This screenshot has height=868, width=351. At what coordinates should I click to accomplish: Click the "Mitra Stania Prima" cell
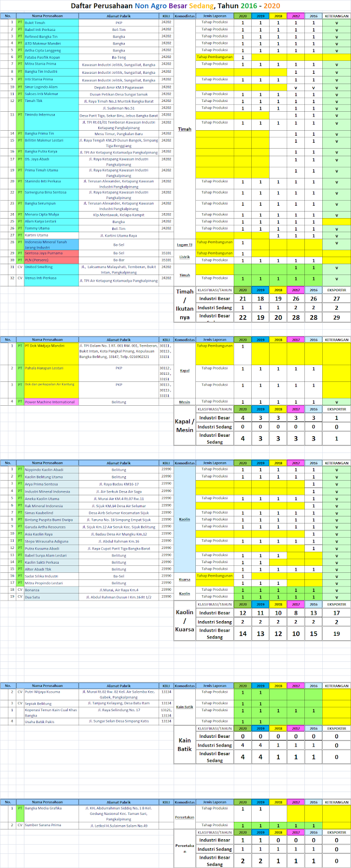(x=51, y=64)
